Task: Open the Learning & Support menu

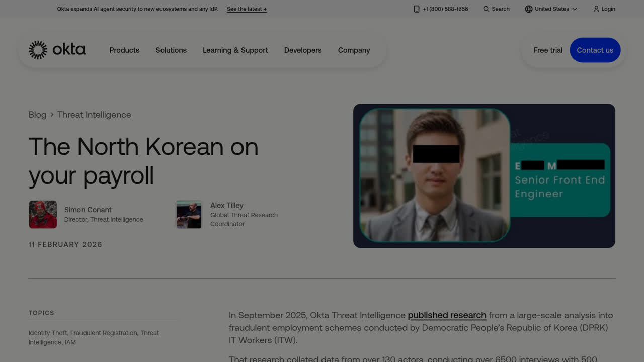Action: click(x=235, y=50)
